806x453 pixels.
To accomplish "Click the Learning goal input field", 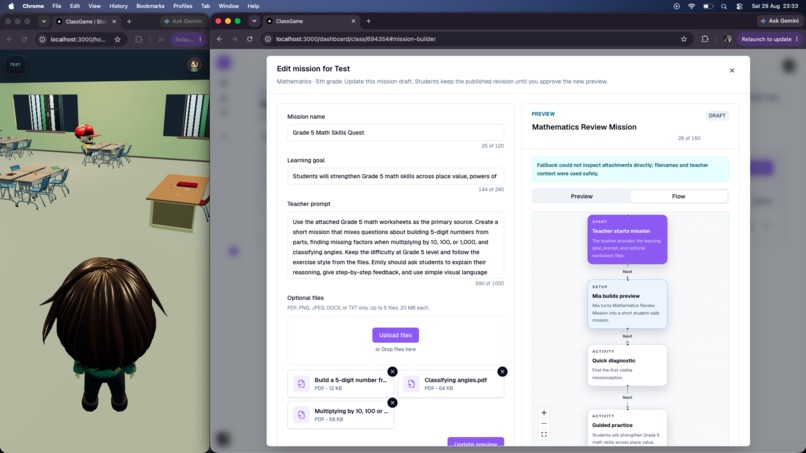I will pyautogui.click(x=395, y=176).
